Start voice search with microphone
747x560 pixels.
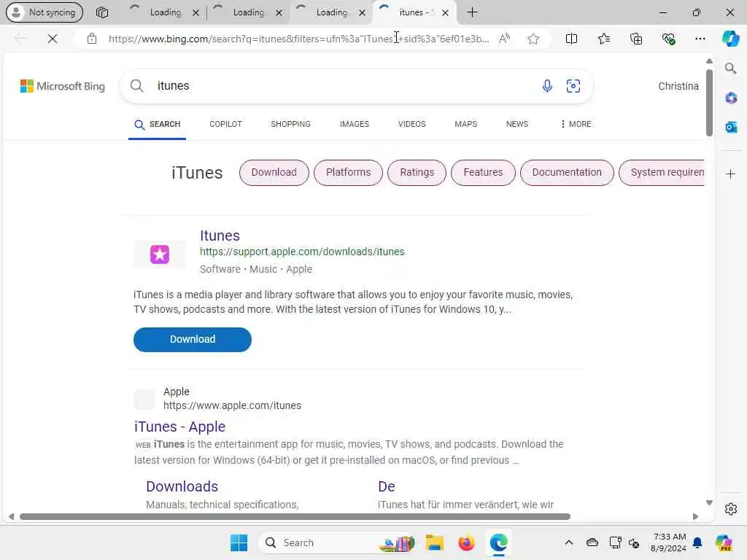tap(547, 86)
